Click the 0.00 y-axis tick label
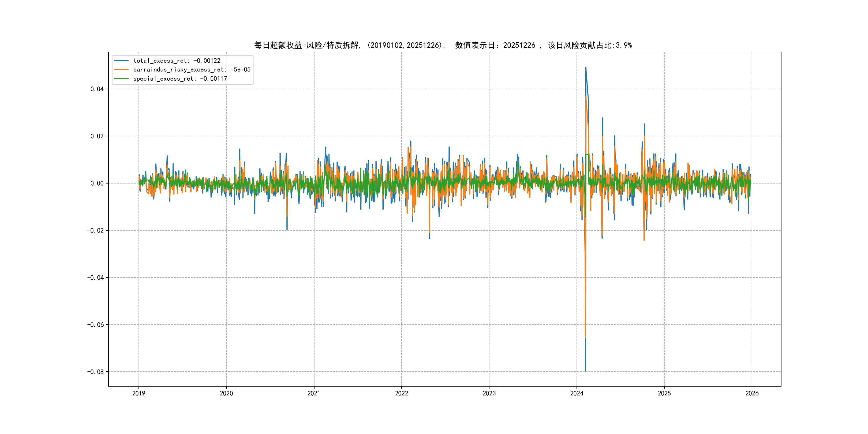Image resolution: width=868 pixels, height=434 pixels. [x=97, y=183]
